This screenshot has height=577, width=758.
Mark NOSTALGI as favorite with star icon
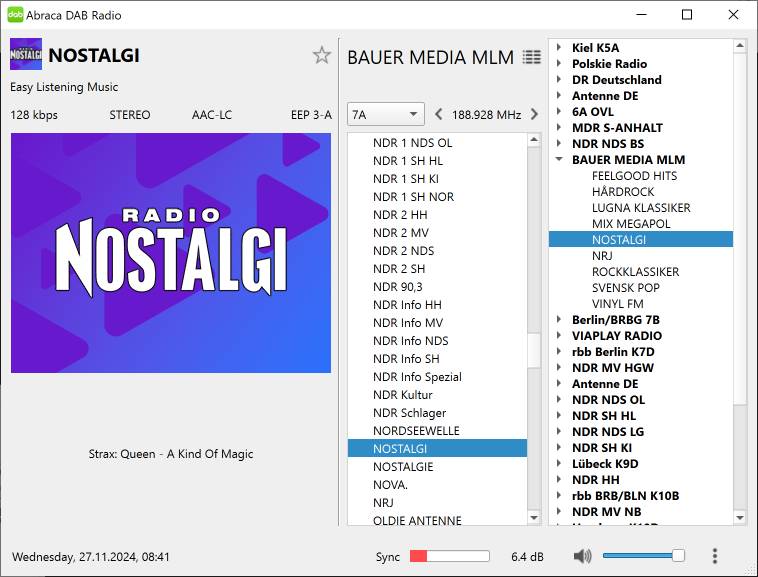[x=321, y=55]
